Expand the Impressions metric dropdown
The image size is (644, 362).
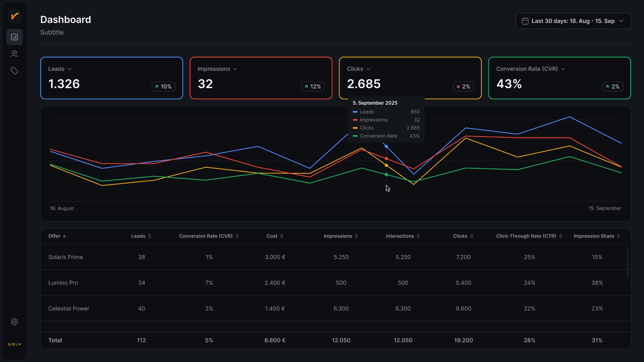(x=235, y=69)
